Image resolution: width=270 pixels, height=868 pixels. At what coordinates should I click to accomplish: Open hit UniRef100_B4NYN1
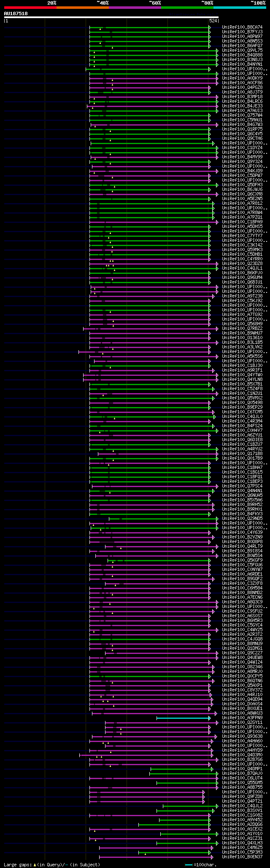(x=242, y=64)
